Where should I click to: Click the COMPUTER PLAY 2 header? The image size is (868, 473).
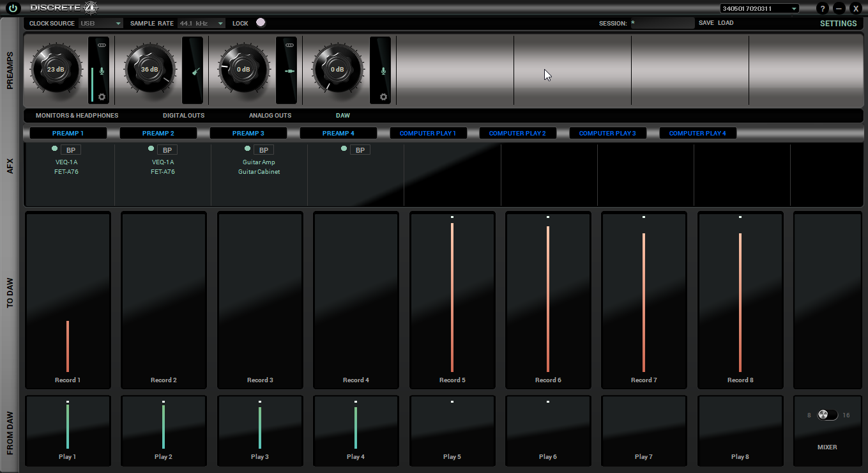pyautogui.click(x=517, y=134)
